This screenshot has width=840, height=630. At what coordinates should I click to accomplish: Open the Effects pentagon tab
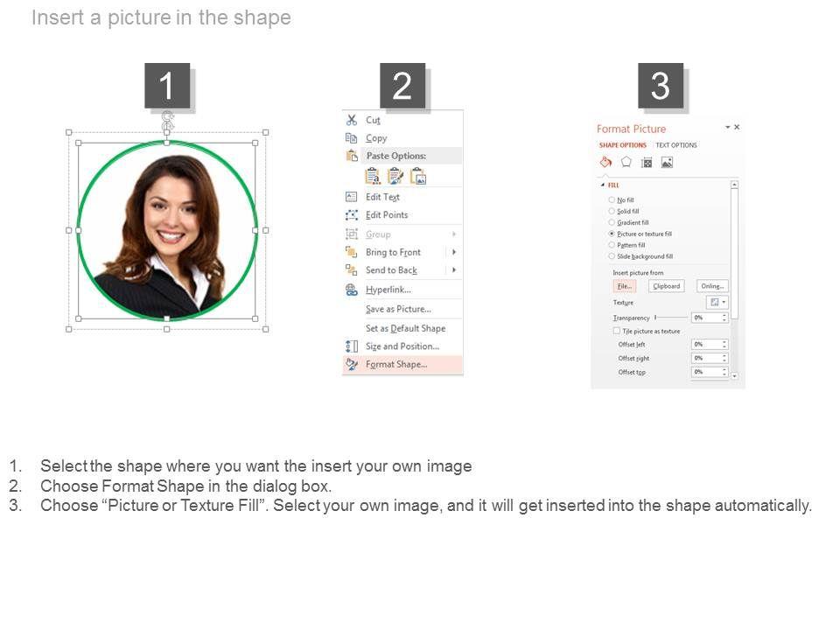[x=626, y=162]
